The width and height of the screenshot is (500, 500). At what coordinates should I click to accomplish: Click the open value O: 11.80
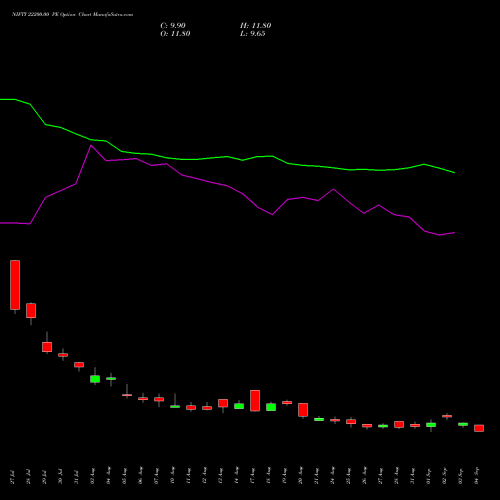(x=175, y=34)
